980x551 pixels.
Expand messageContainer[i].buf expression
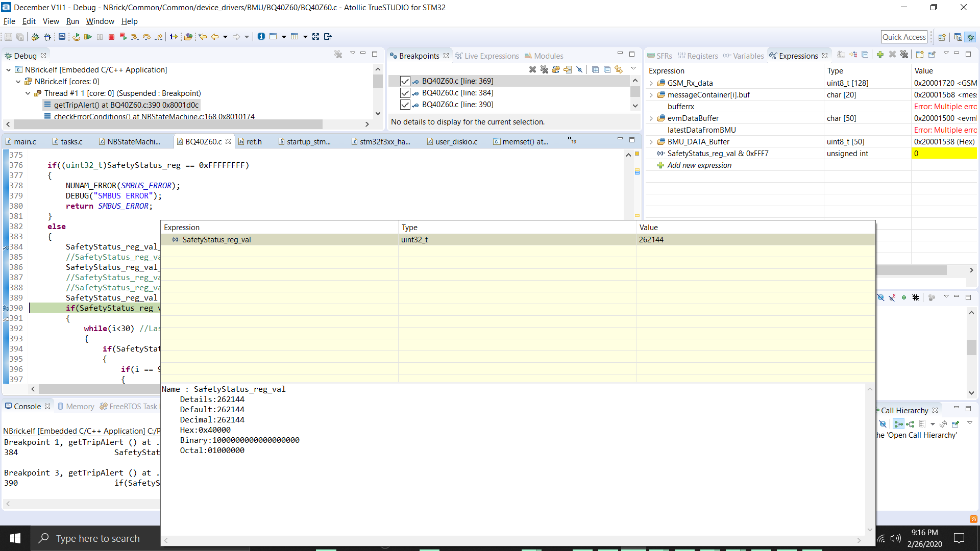tap(651, 95)
